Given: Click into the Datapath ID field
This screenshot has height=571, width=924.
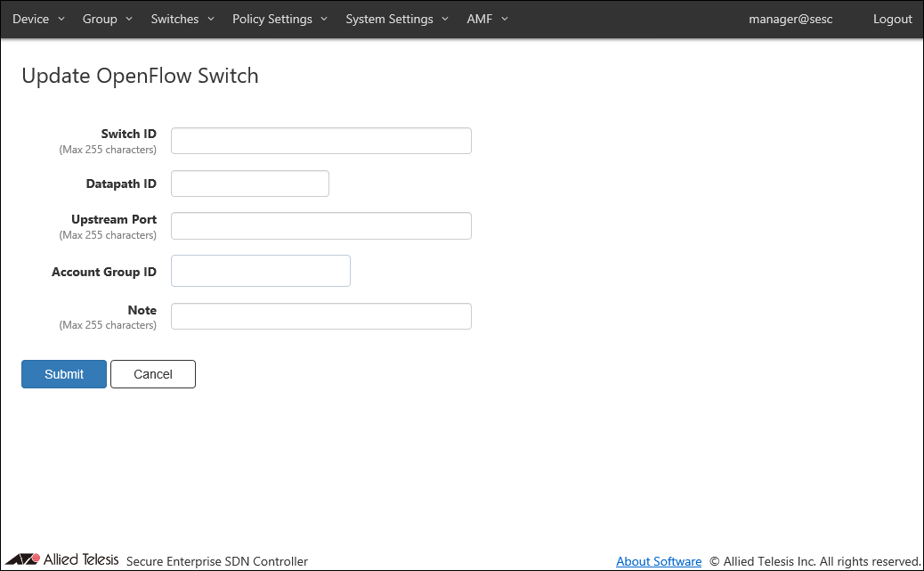Looking at the screenshot, I should tap(249, 184).
